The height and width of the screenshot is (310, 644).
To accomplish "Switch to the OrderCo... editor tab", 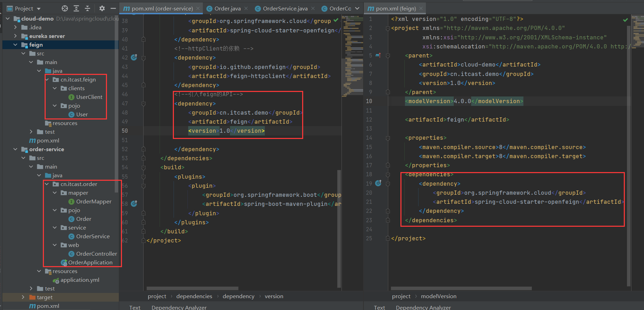I will pyautogui.click(x=336, y=8).
